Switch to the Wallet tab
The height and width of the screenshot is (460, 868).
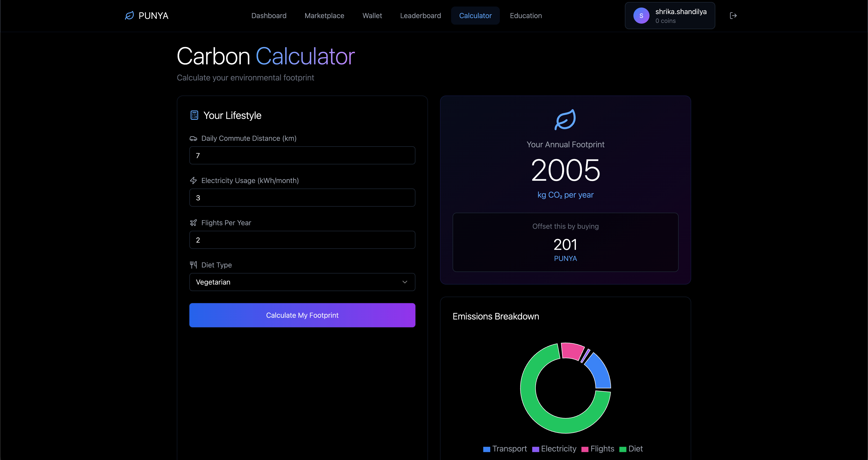pos(372,16)
